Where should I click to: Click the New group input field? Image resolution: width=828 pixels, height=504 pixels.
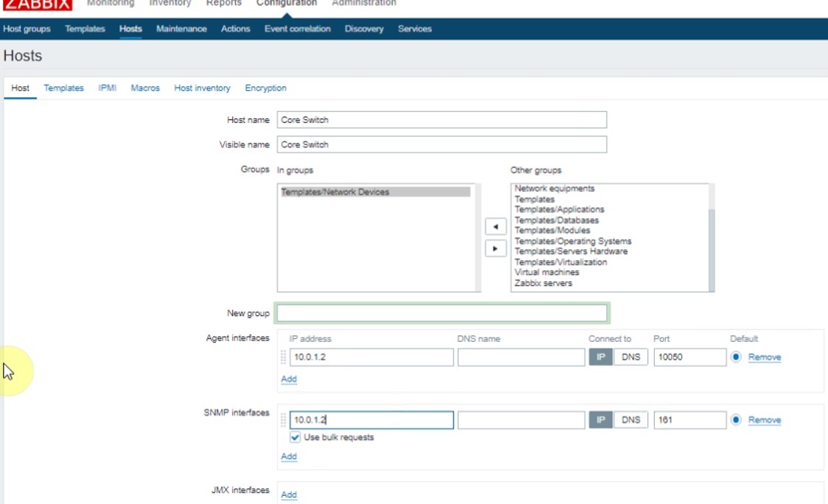click(x=442, y=313)
